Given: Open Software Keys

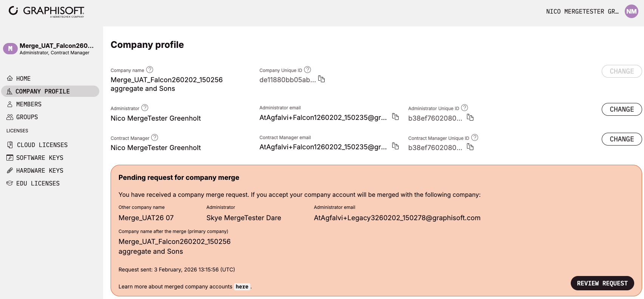Looking at the screenshot, I should (x=50, y=158).
